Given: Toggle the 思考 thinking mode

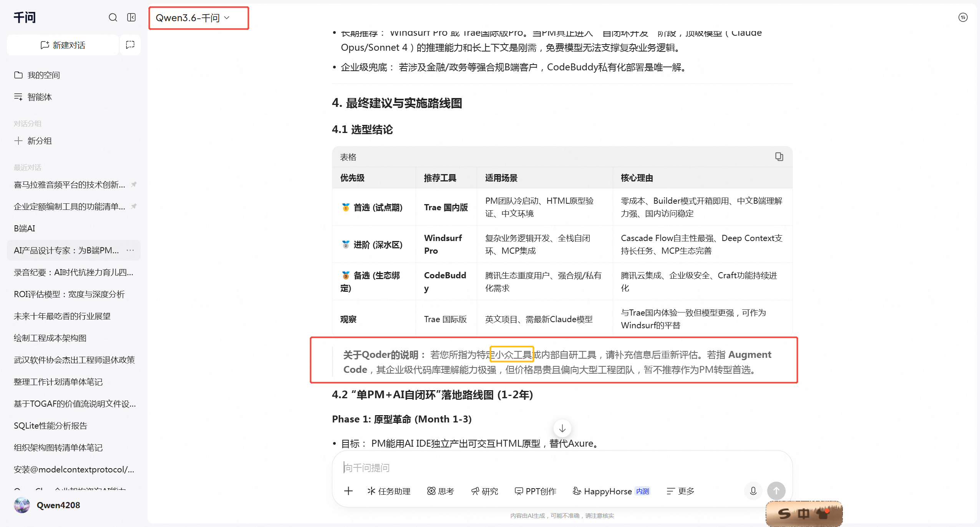Looking at the screenshot, I should pyautogui.click(x=441, y=491).
